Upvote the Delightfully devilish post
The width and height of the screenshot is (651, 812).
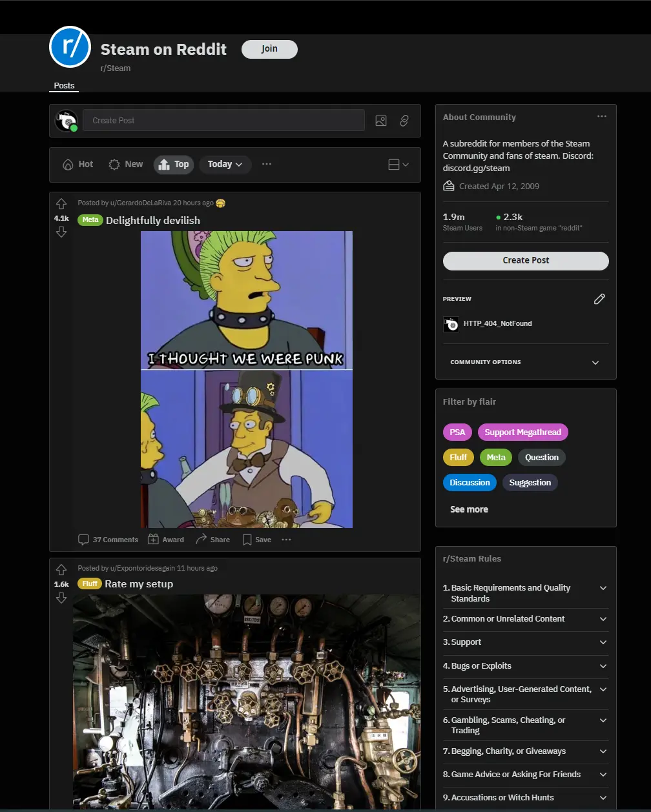point(61,204)
